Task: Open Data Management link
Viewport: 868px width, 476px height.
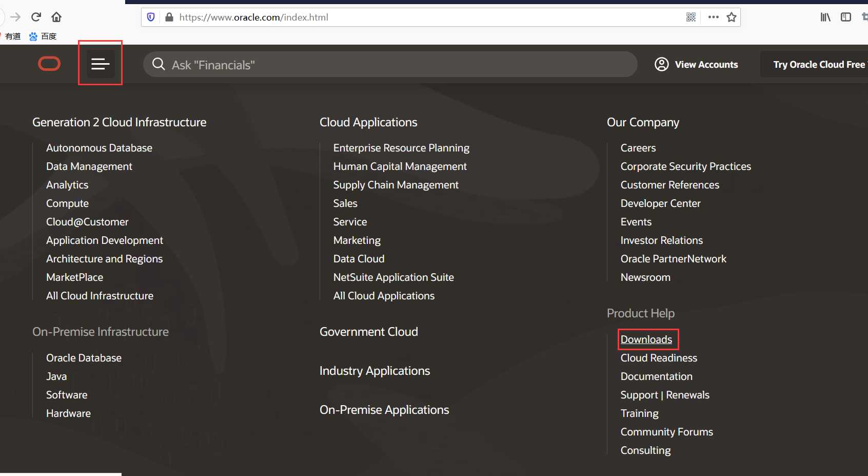Action: point(89,166)
